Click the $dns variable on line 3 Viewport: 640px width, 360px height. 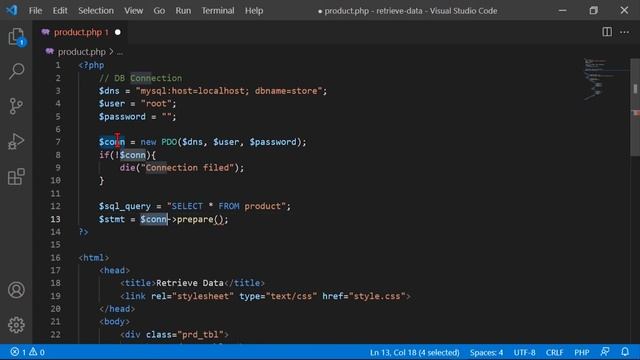[x=109, y=91]
